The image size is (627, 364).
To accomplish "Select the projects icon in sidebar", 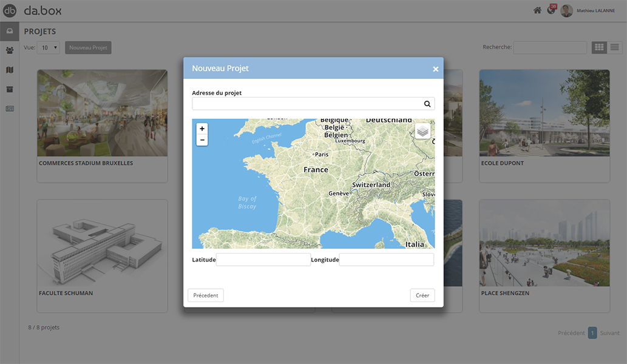I will [x=10, y=31].
